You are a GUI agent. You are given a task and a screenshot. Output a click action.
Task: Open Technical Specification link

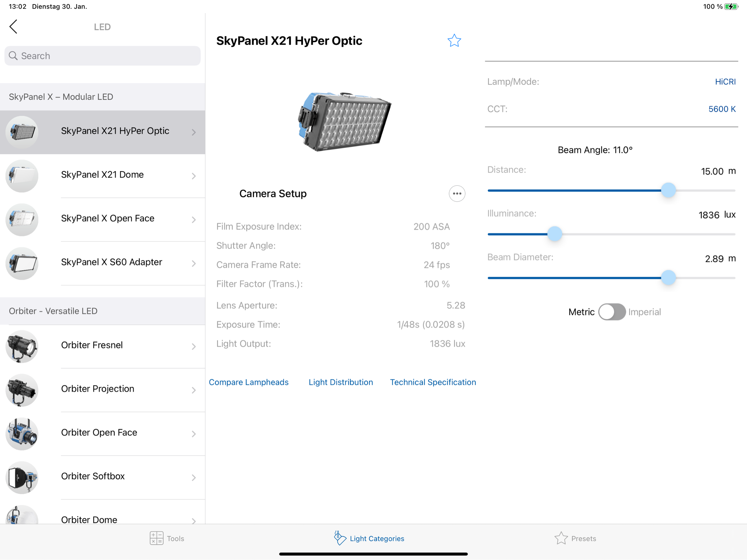pyautogui.click(x=433, y=382)
